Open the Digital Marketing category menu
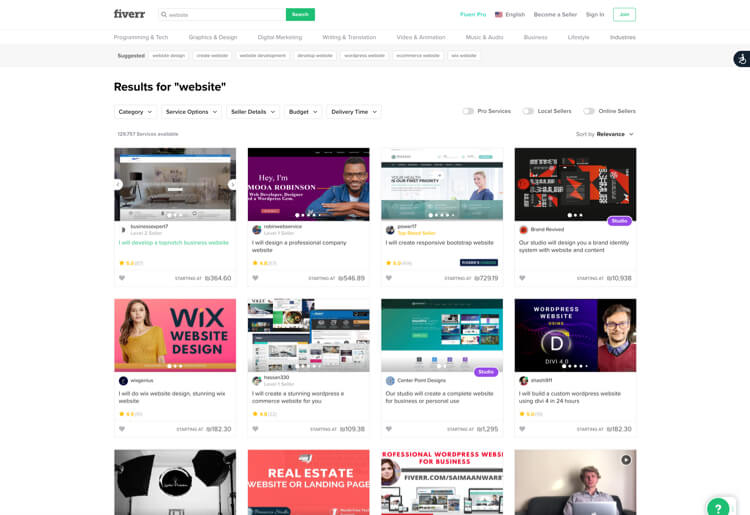The image size is (750, 515). click(280, 37)
